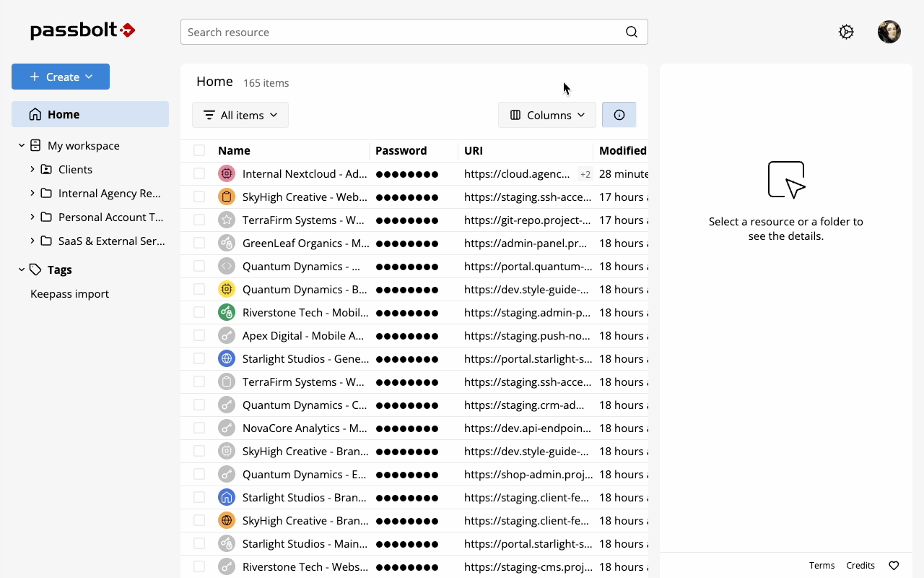This screenshot has width=924, height=578.
Task: Expand the Internal Agency Re folder
Action: click(x=32, y=193)
